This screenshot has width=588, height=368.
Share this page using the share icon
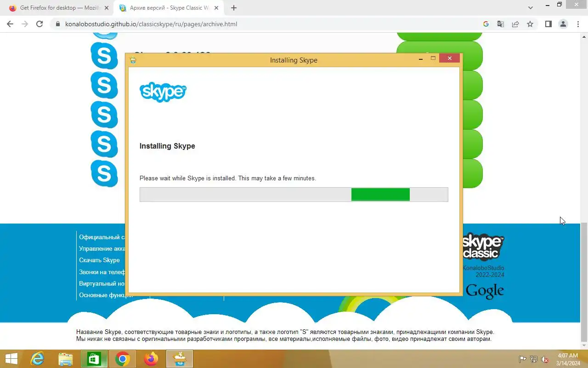point(515,24)
